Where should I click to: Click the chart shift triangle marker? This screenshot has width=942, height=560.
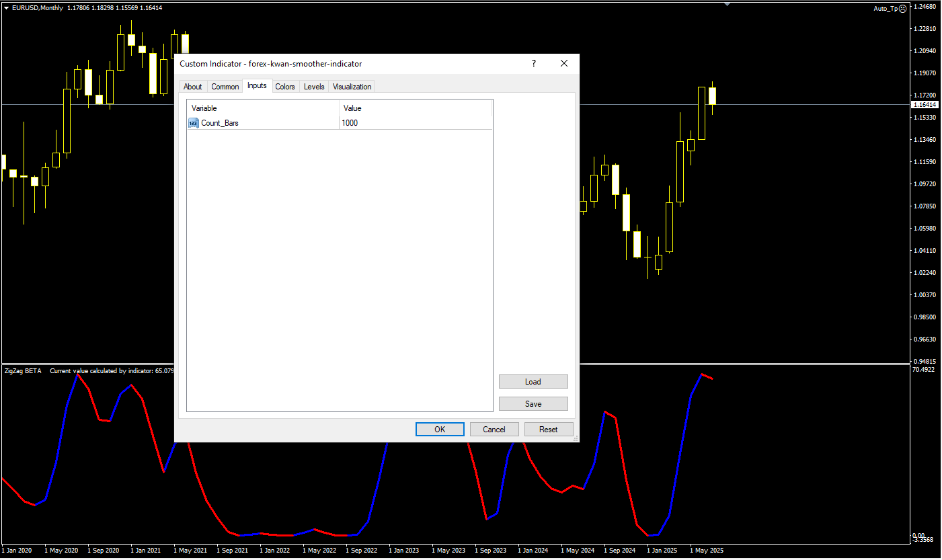[x=727, y=4]
